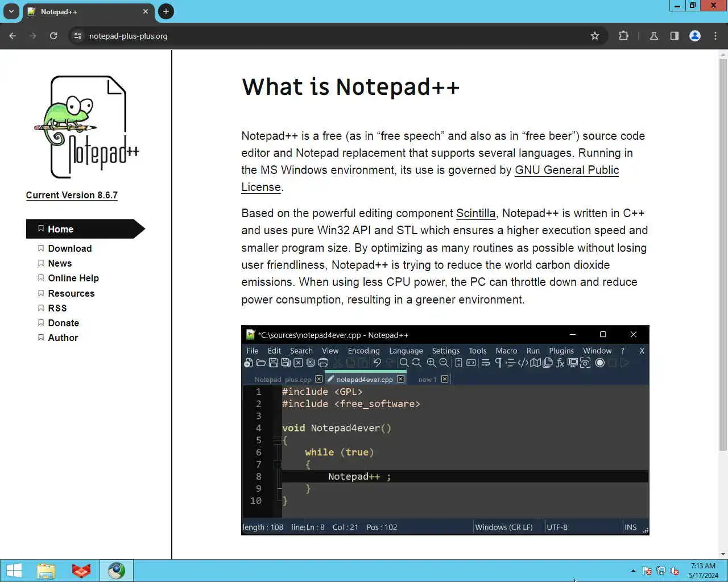Toggle the browser side panel
This screenshot has width=728, height=582.
[x=675, y=36]
